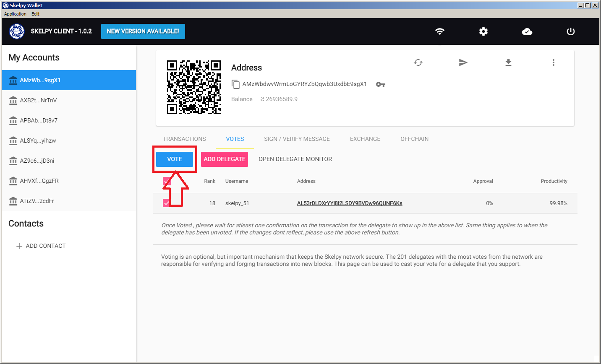Image resolution: width=601 pixels, height=364 pixels.
Task: Click the My Accounts heading
Action: [34, 57]
